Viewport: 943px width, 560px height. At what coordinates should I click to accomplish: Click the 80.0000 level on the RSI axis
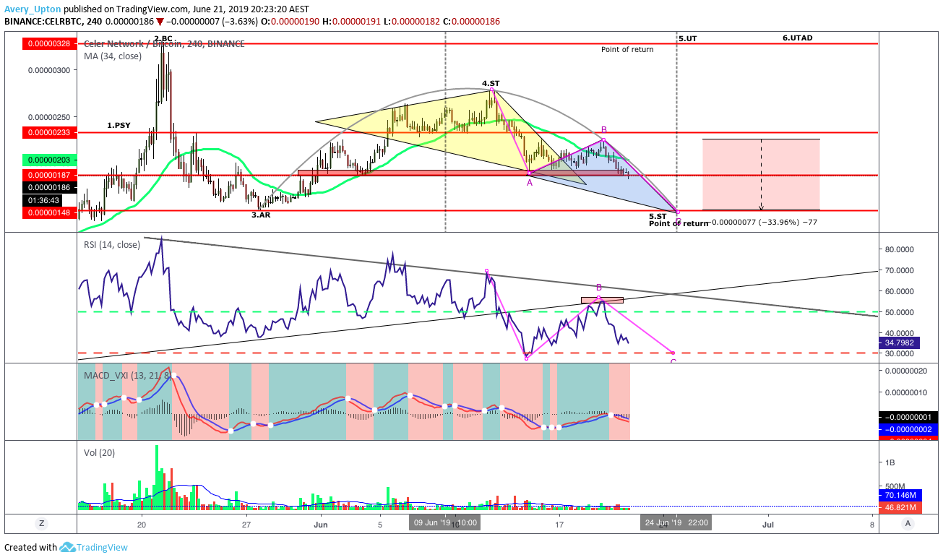900,250
